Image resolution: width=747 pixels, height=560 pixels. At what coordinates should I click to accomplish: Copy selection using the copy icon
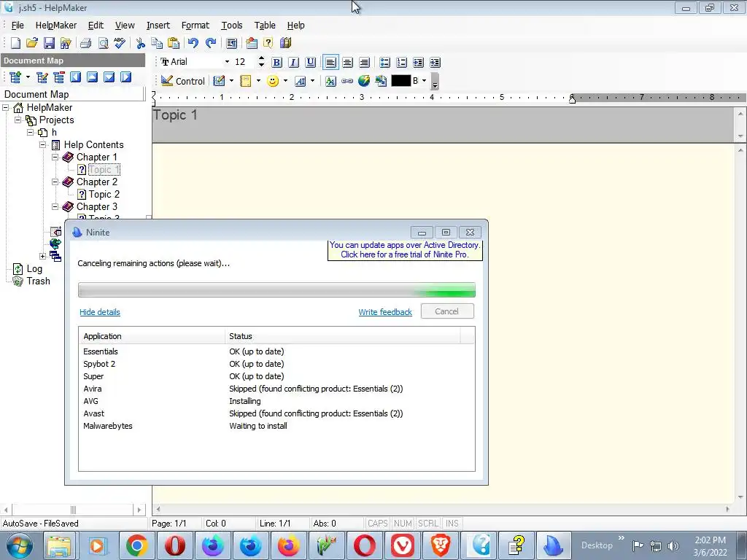[x=157, y=43]
